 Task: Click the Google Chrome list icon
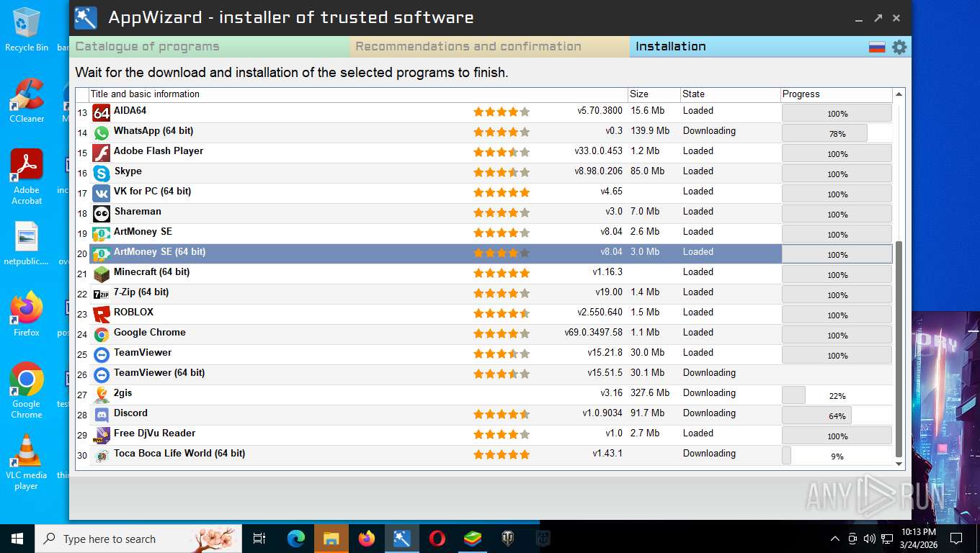[102, 334]
